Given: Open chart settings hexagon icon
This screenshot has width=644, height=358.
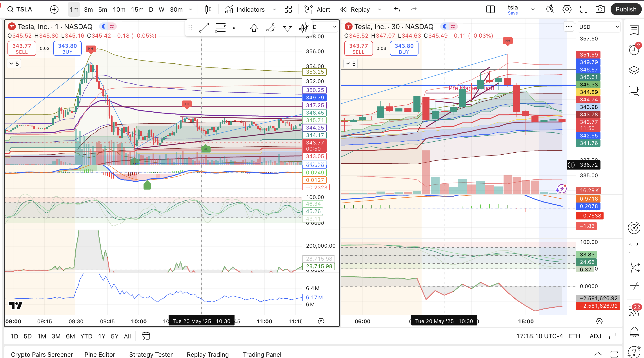Looking at the screenshot, I should point(567,9).
